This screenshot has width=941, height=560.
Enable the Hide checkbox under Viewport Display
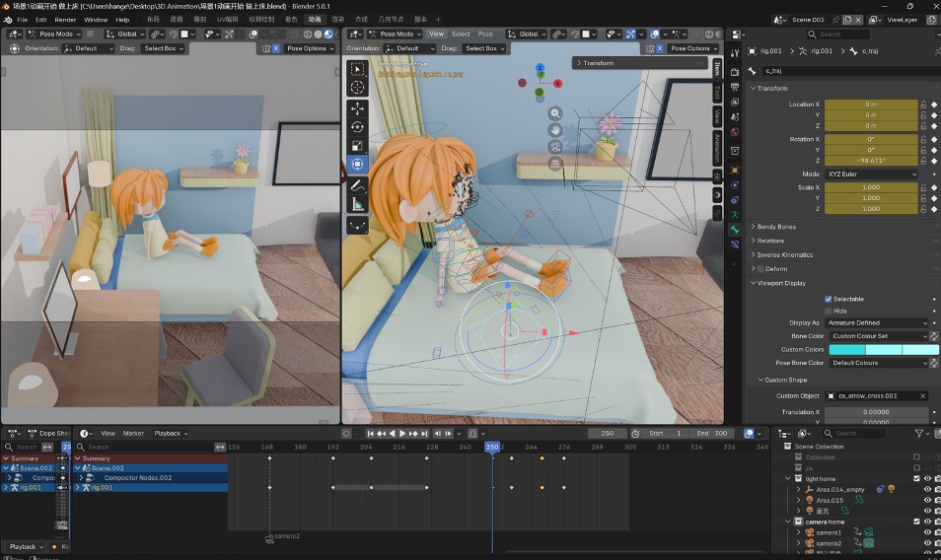[829, 312]
